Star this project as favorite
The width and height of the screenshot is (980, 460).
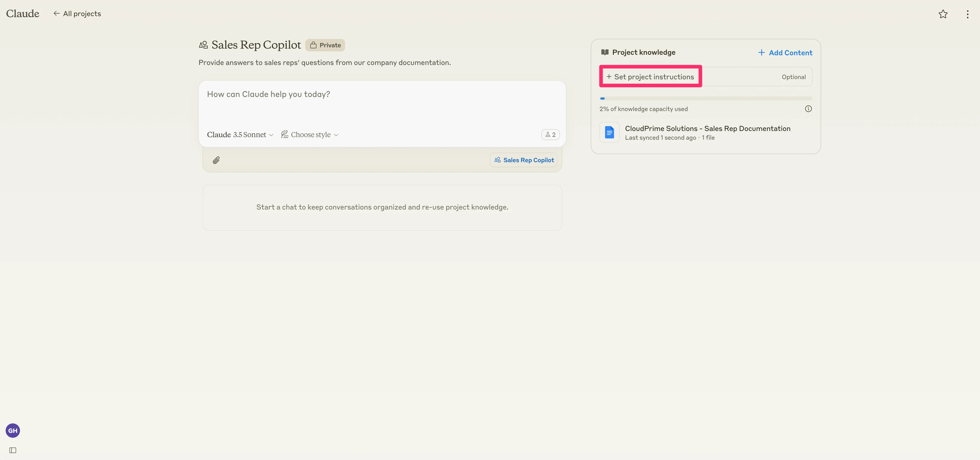943,14
